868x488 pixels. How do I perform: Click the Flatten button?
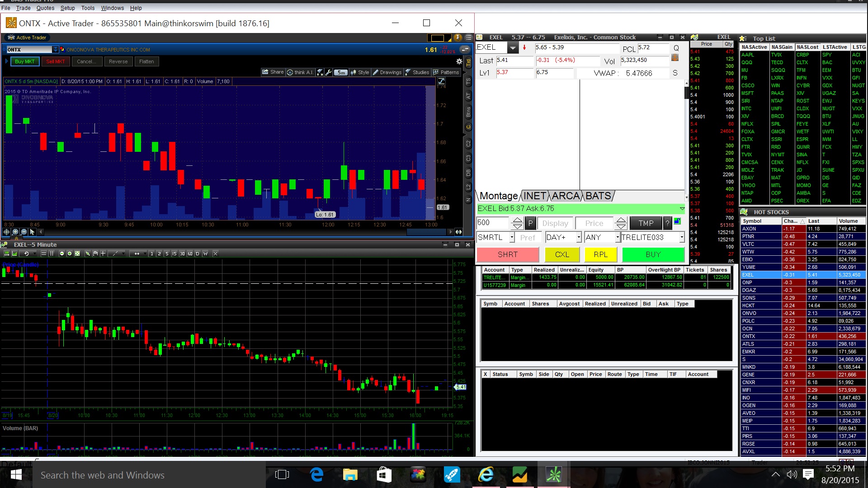146,61
